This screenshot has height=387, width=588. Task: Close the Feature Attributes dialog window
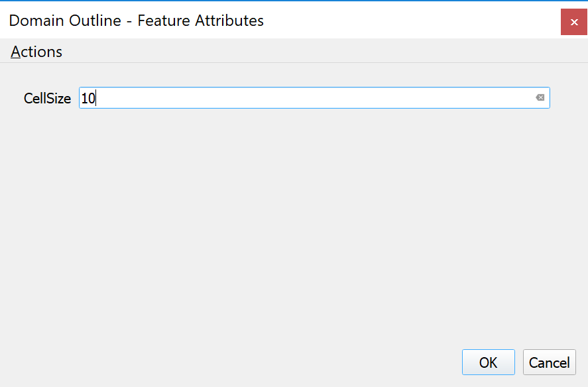coord(574,22)
